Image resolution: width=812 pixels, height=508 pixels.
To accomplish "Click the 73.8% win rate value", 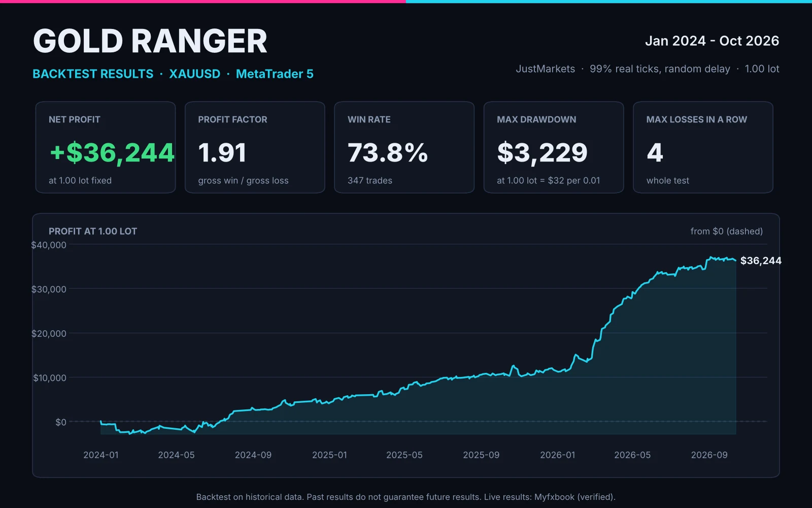I will click(x=388, y=152).
